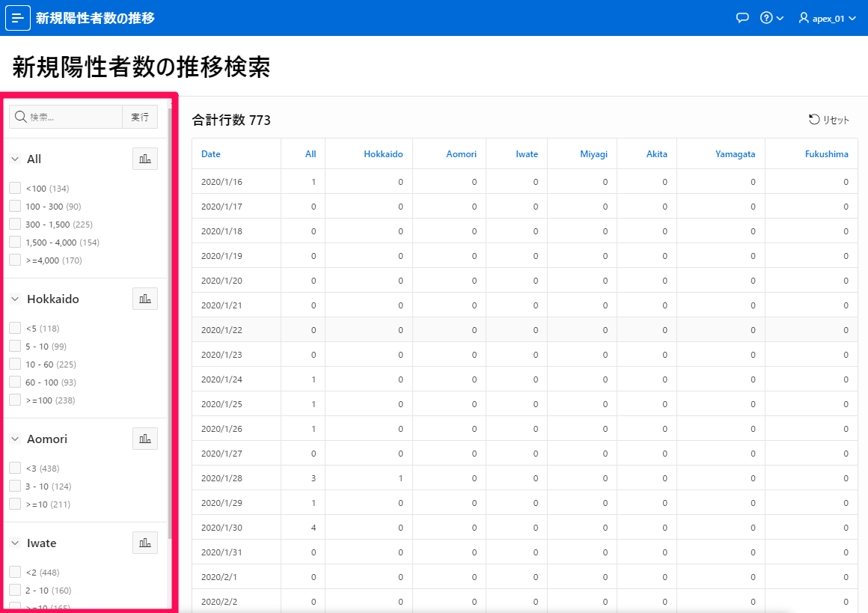Open the apex_01 user menu
This screenshot has height=613, width=868.
[827, 18]
